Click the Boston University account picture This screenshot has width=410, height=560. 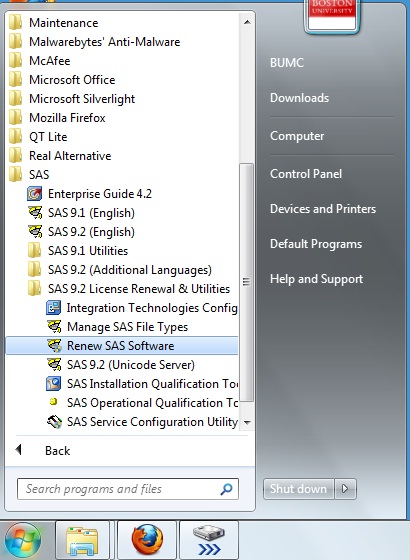(x=332, y=16)
